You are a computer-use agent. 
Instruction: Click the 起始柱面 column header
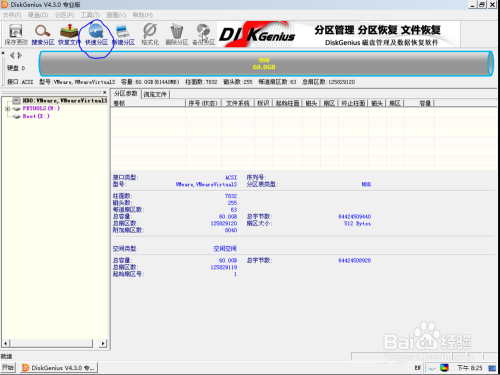[x=287, y=103]
